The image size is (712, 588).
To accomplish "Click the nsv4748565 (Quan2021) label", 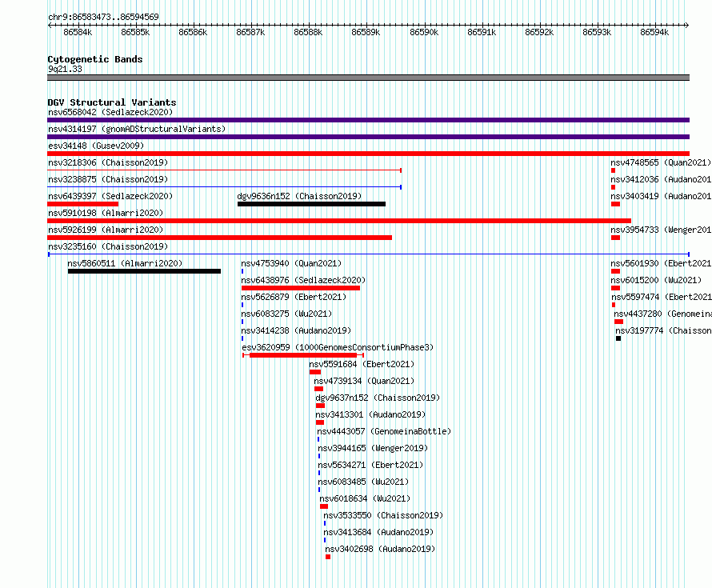I will pyautogui.click(x=661, y=162).
